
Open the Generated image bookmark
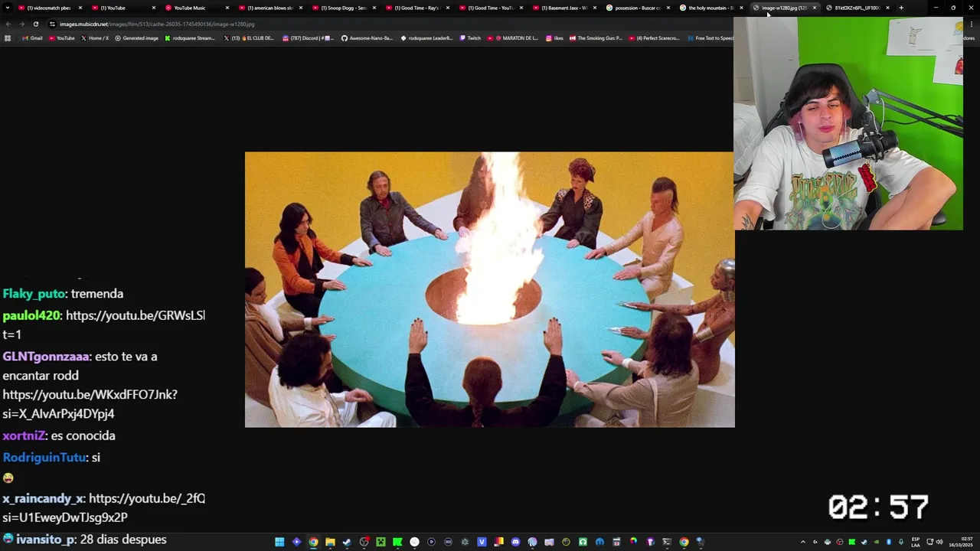[137, 38]
